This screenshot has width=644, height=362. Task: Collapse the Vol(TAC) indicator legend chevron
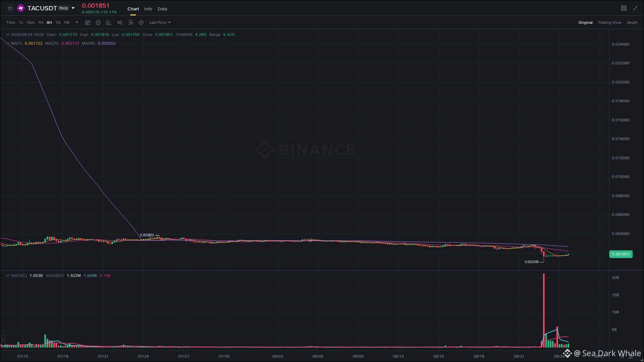pos(8,276)
